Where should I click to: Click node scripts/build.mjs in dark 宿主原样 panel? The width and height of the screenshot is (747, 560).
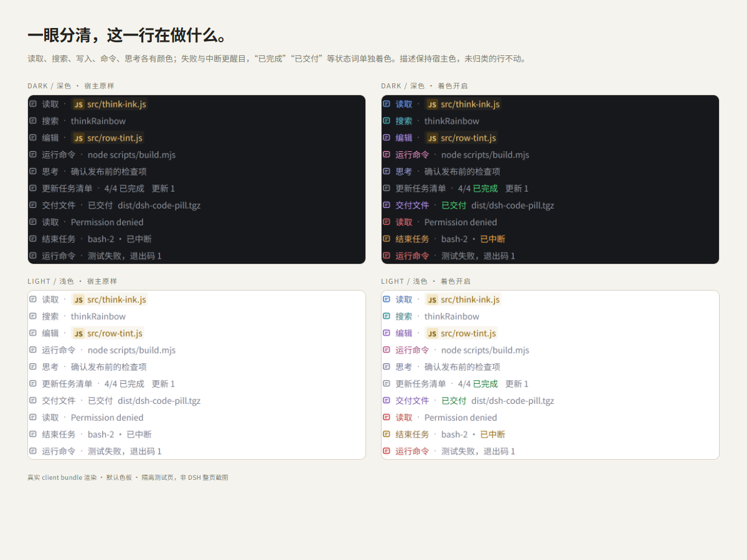pyautogui.click(x=131, y=155)
